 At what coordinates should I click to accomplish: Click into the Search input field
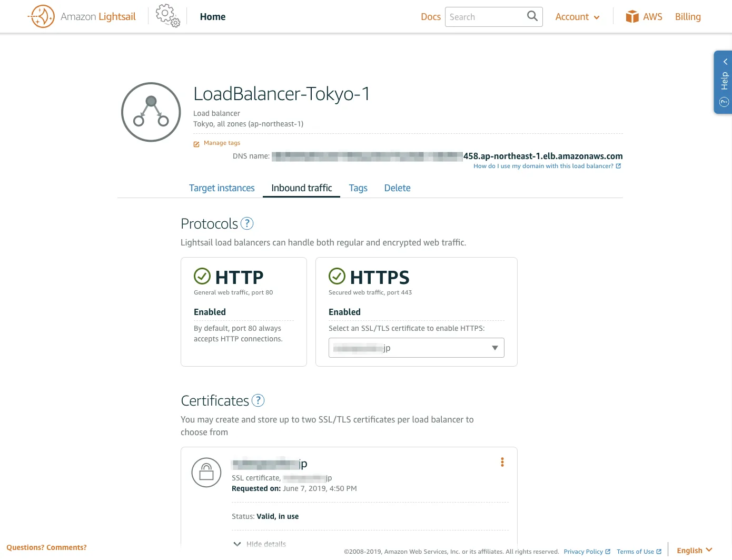(x=484, y=17)
